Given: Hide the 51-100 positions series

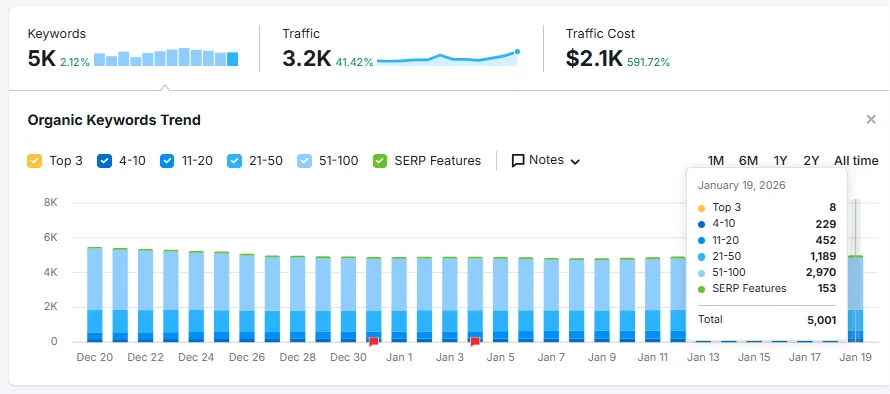Looking at the screenshot, I should point(304,161).
